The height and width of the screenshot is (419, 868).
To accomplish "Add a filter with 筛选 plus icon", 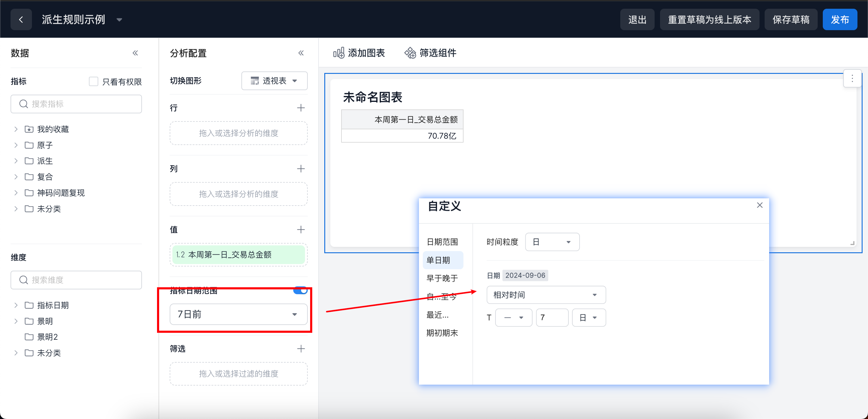I will 300,348.
